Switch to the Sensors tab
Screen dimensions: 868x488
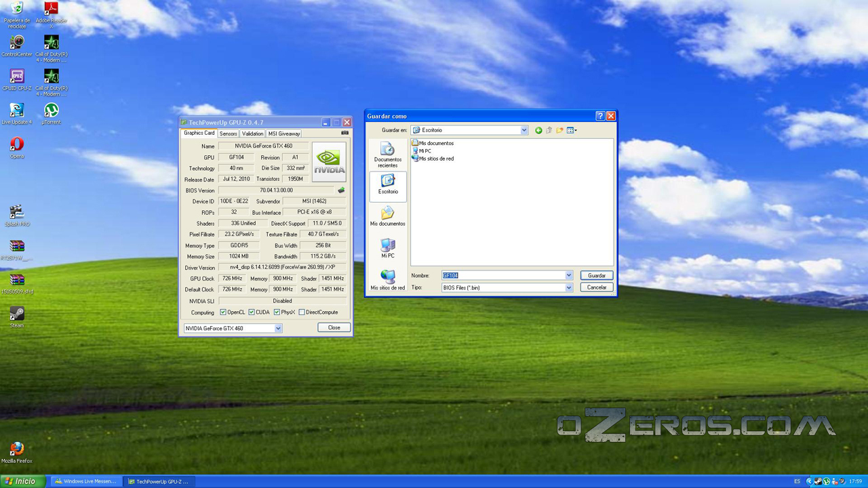click(x=229, y=134)
